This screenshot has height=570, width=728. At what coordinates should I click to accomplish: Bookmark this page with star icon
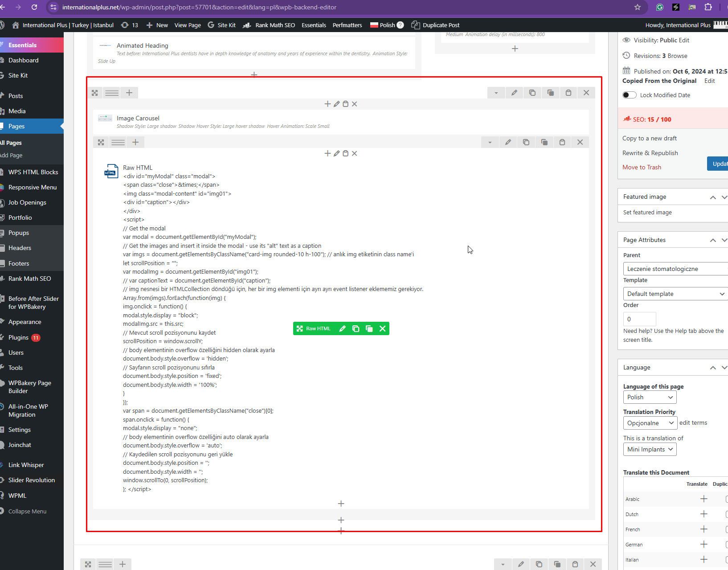point(638,7)
